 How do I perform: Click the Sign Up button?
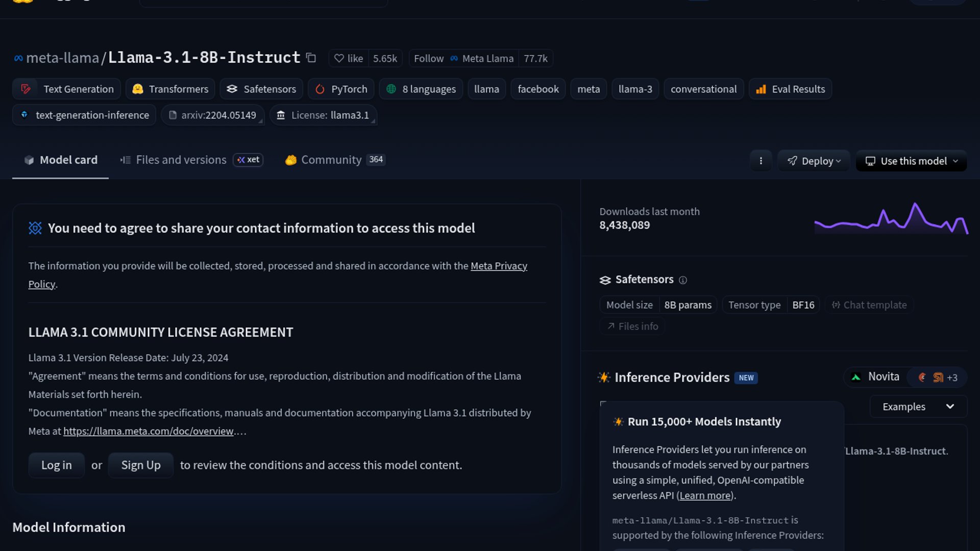coord(141,465)
